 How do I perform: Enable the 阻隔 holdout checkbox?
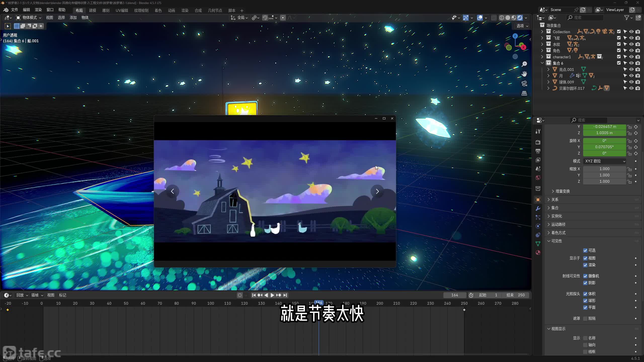[x=585, y=319]
